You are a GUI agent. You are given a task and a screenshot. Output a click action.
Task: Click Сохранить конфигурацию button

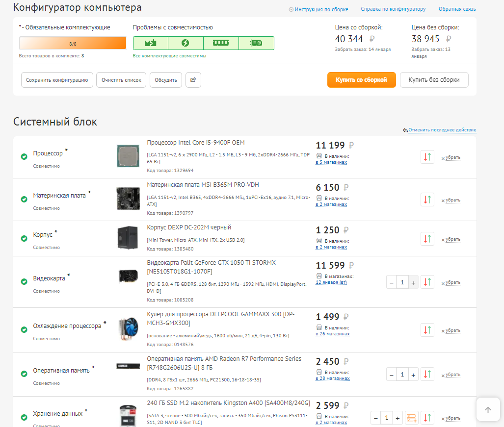point(57,80)
